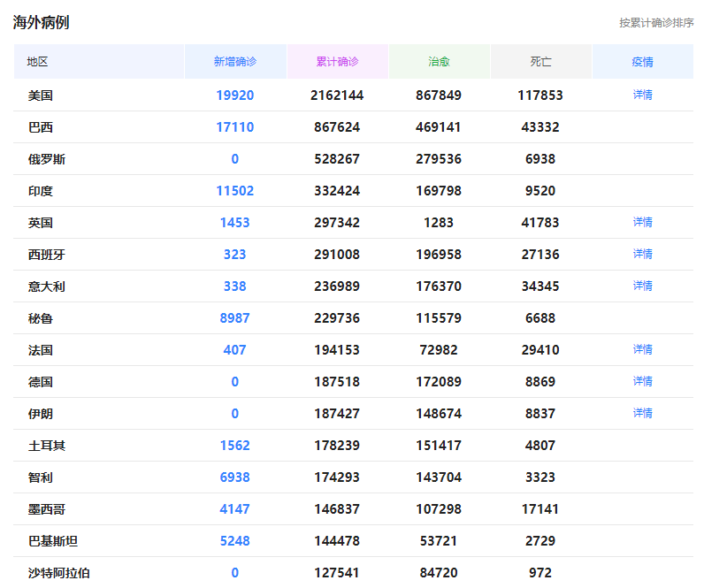Click 秘鲁 new cases value 8987
Viewport: 704px width, 588px height.
[x=235, y=318]
